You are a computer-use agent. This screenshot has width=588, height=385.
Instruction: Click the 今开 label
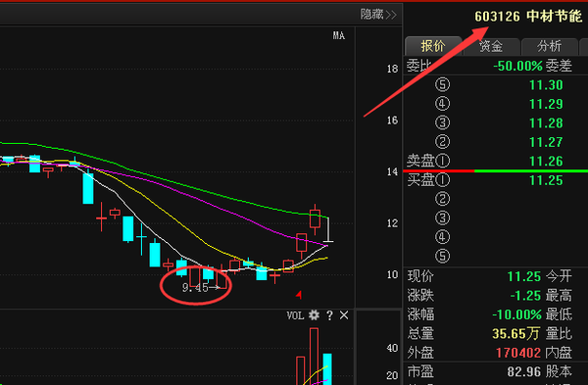(559, 276)
